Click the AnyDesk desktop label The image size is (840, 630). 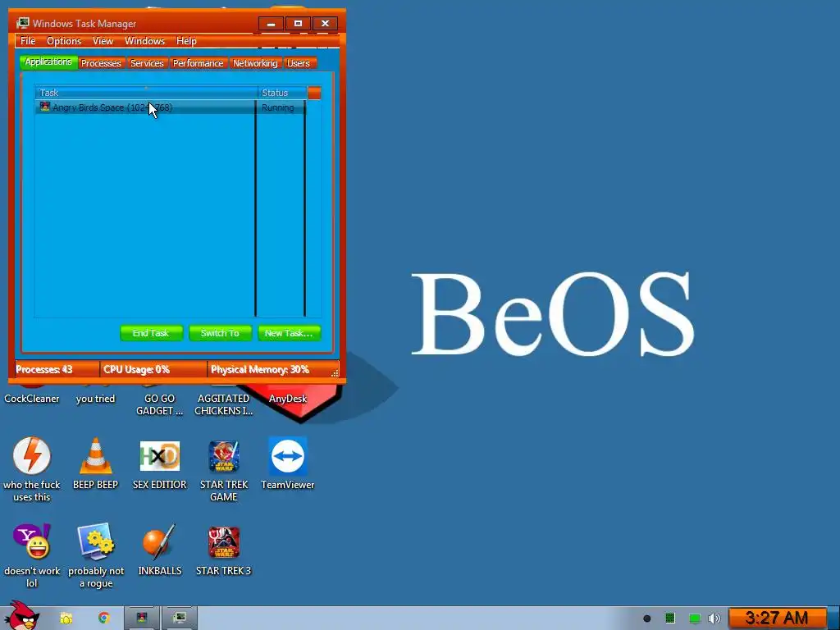coord(288,399)
